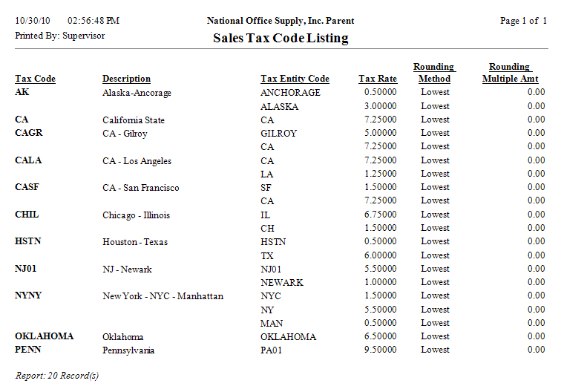Image resolution: width=564 pixels, height=392 pixels.
Task: Select the Tax Entity Code column header
Action: click(295, 79)
